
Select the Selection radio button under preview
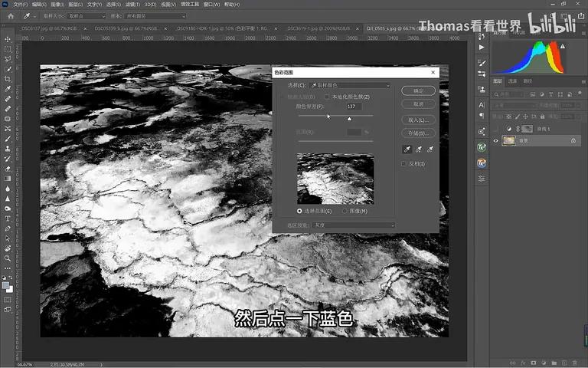click(x=299, y=211)
